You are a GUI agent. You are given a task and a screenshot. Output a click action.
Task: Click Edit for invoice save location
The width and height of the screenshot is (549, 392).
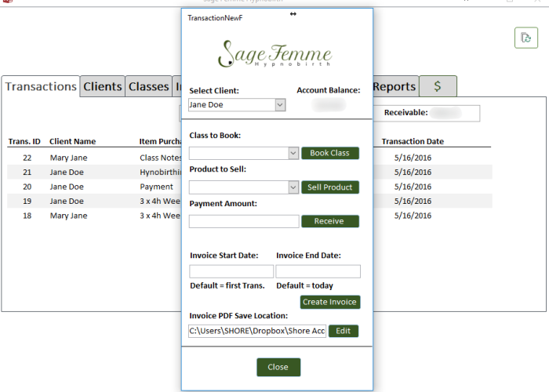[x=344, y=331]
